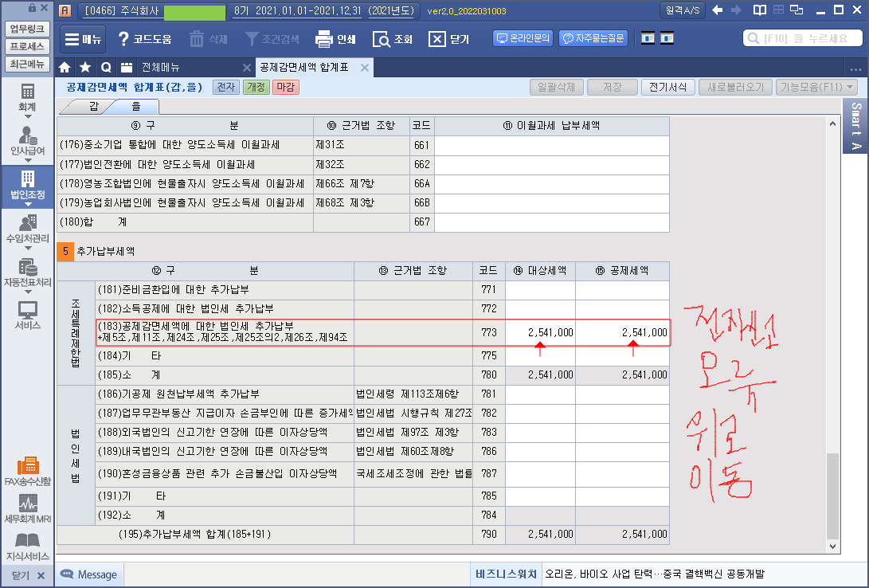This screenshot has width=869, height=588.
Task: Open the Smart A side panel
Action: (x=855, y=126)
